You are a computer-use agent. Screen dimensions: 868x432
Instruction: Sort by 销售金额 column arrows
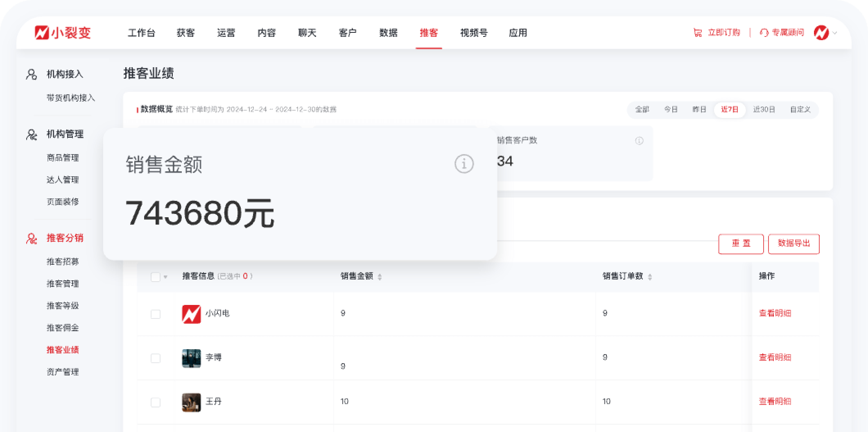(x=380, y=277)
